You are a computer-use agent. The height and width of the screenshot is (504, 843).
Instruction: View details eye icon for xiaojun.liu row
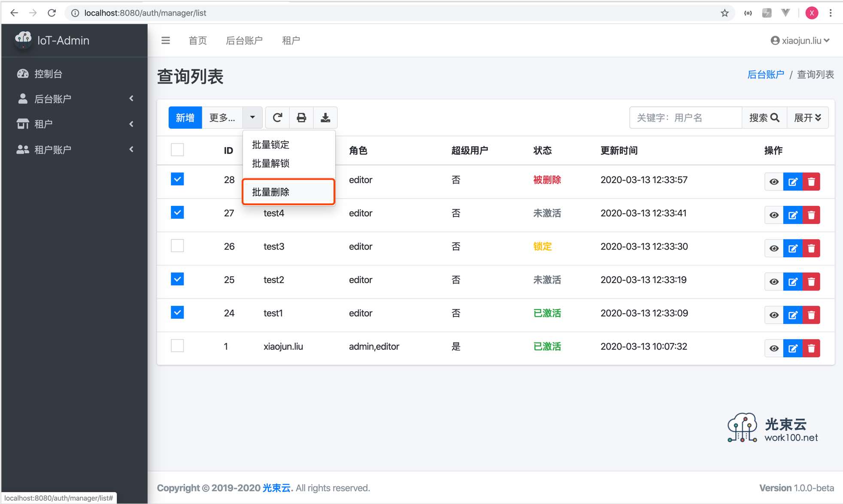click(x=773, y=348)
